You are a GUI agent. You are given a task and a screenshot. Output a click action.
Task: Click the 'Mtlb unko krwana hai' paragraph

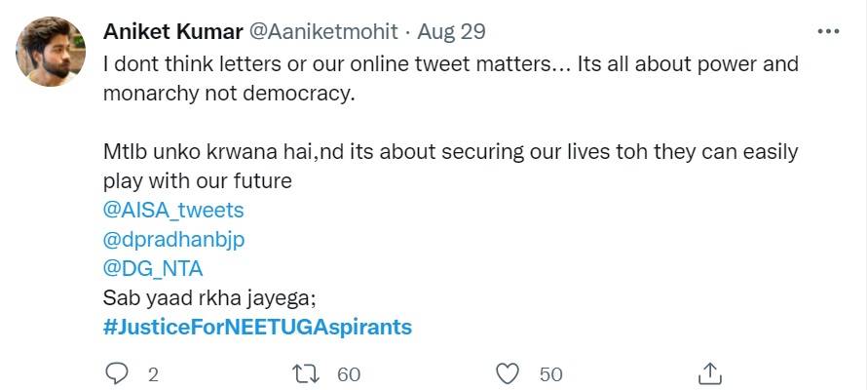click(x=450, y=152)
